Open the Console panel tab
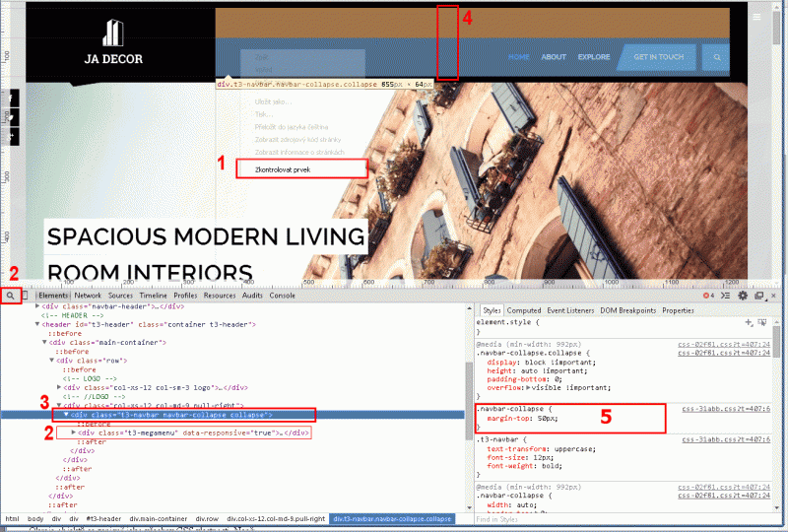Viewport: 788px width, 532px height. (283, 296)
